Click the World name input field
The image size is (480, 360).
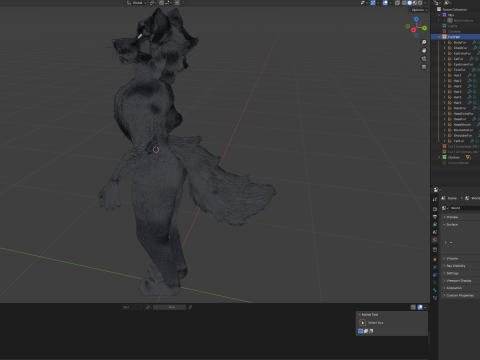(465, 208)
